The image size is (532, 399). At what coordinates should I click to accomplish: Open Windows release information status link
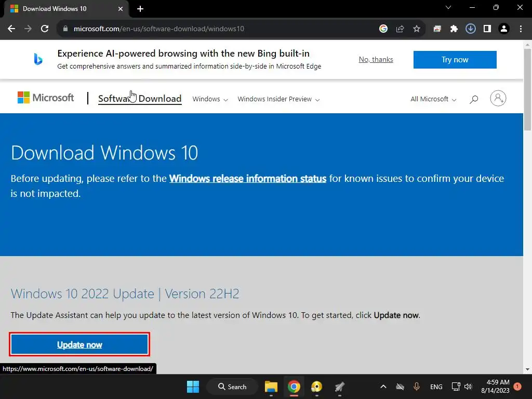[x=248, y=179]
